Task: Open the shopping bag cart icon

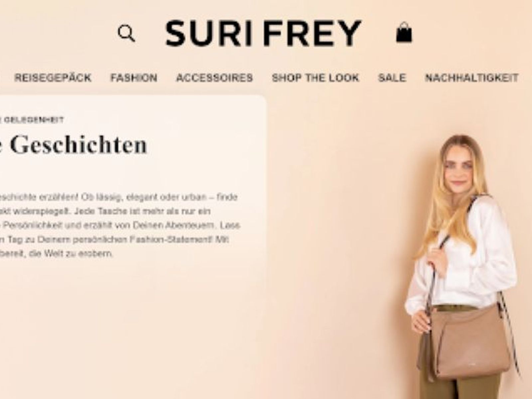Action: point(404,32)
